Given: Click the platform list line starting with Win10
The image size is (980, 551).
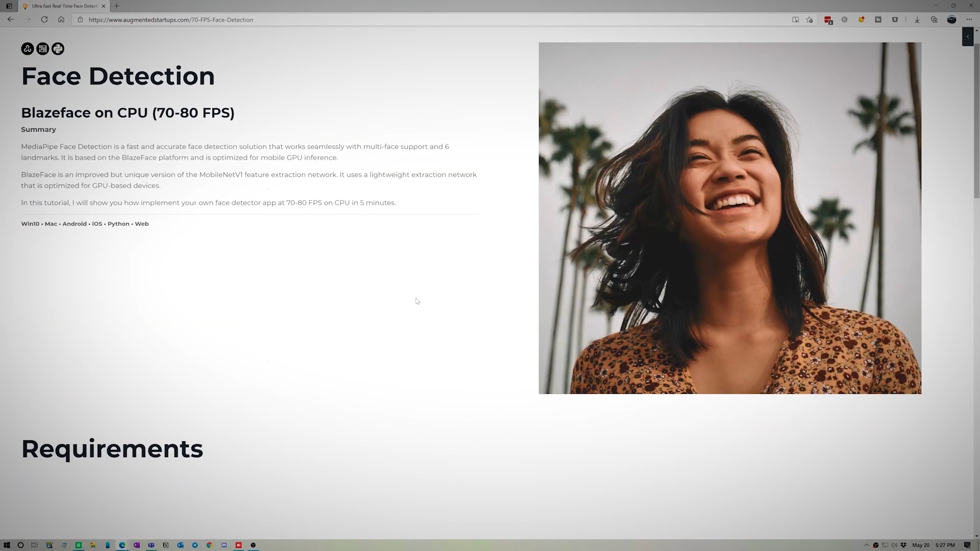Looking at the screenshot, I should (85, 223).
